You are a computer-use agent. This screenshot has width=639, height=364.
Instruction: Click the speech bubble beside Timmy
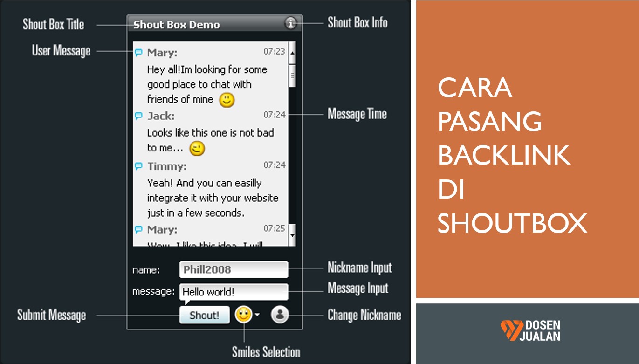pyautogui.click(x=138, y=166)
